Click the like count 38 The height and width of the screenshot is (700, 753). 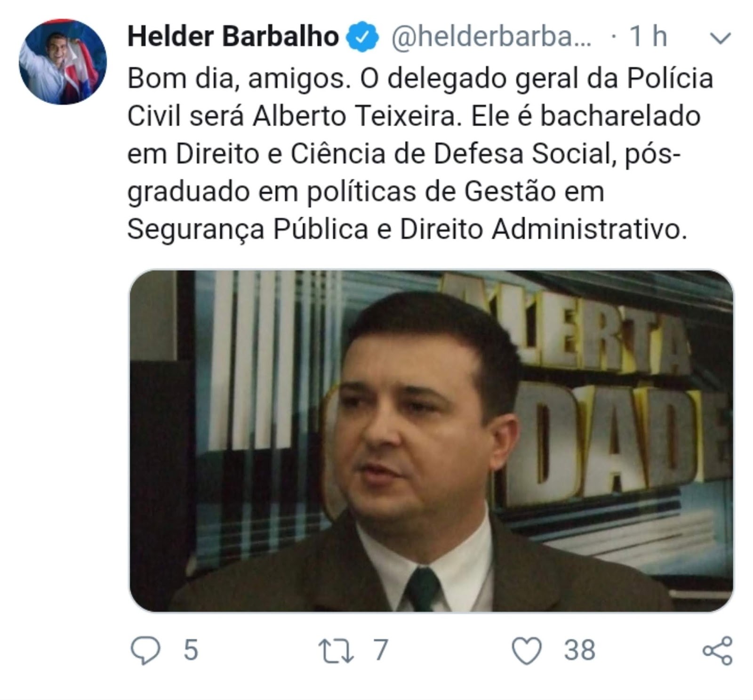tap(580, 650)
